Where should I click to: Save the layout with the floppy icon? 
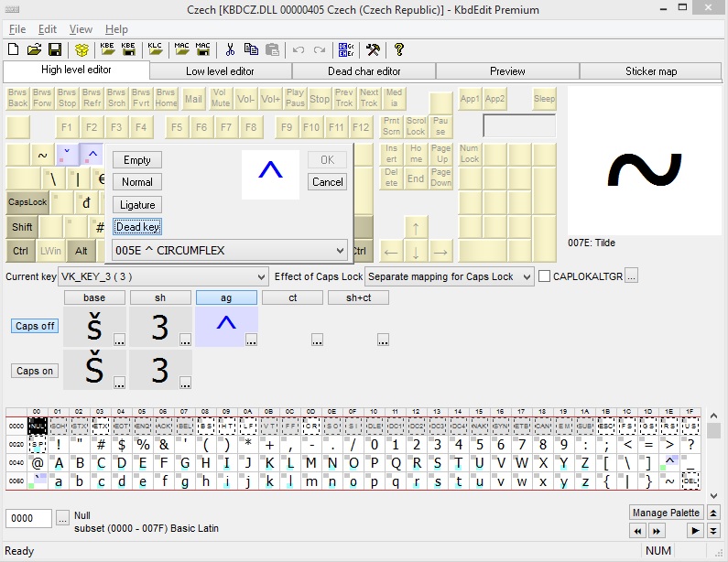(x=55, y=49)
